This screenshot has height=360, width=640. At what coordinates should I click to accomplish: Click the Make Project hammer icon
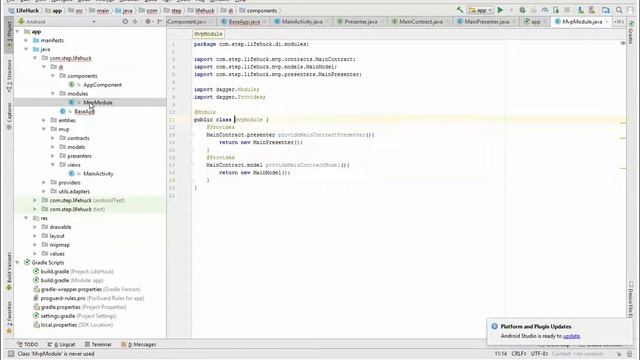pyautogui.click(x=460, y=10)
